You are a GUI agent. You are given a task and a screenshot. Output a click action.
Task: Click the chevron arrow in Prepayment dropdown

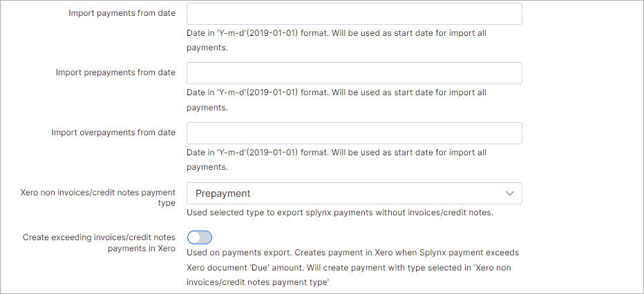point(510,193)
